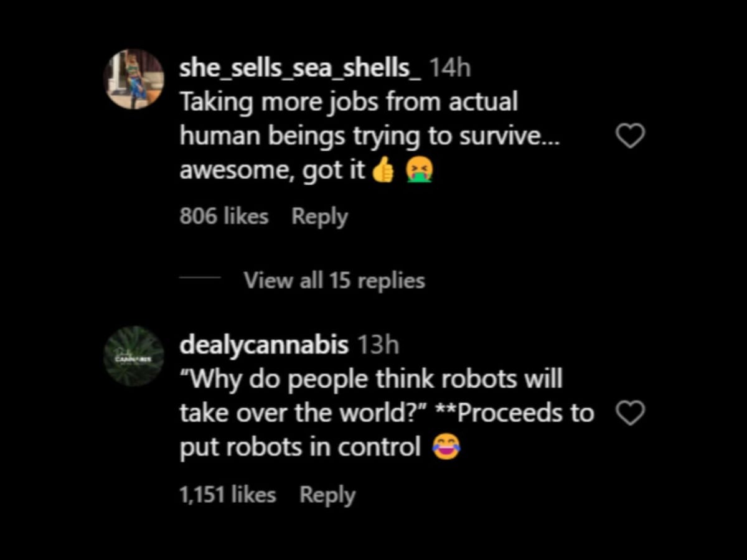Click the thumbs up emoji in first comment

(x=383, y=169)
